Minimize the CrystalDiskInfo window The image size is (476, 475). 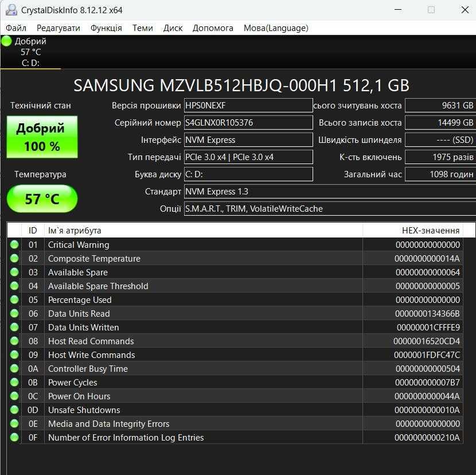pyautogui.click(x=398, y=10)
